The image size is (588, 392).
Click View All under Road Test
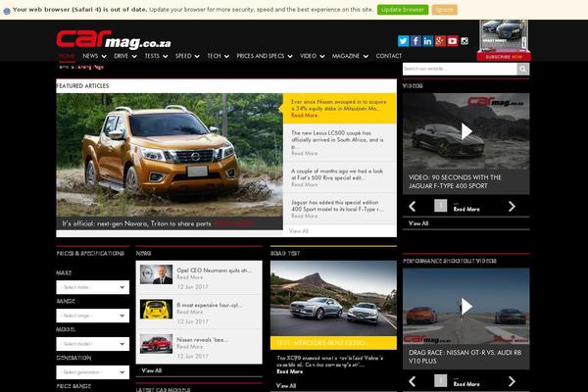click(x=286, y=385)
